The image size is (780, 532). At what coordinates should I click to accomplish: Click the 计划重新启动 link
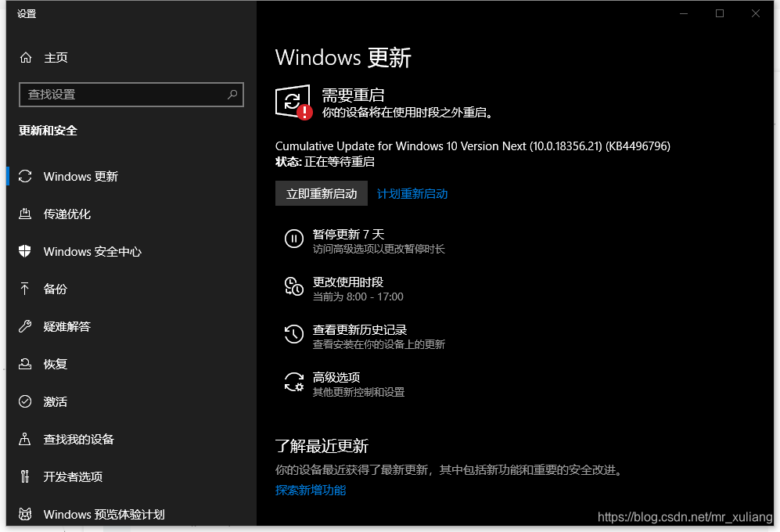coord(412,193)
